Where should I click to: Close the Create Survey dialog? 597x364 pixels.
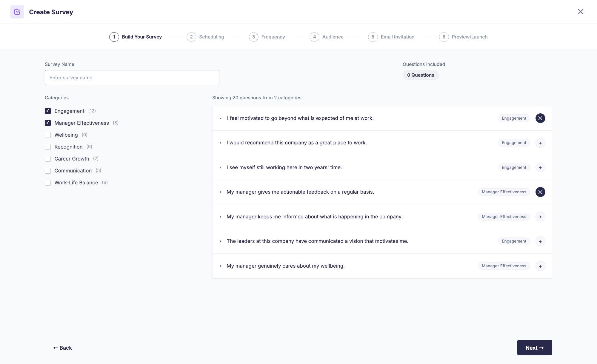click(580, 12)
